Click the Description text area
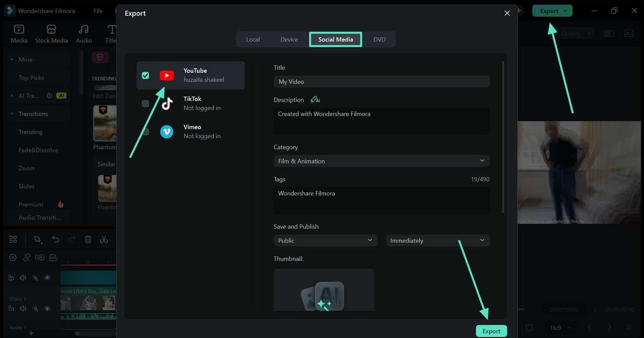The height and width of the screenshot is (338, 644). [381, 121]
